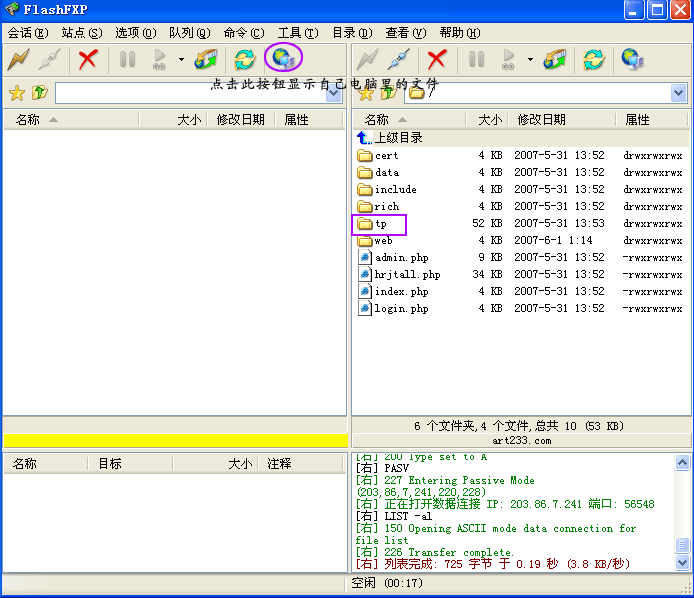
Task: Click the left pane refresh icon
Action: click(x=244, y=59)
